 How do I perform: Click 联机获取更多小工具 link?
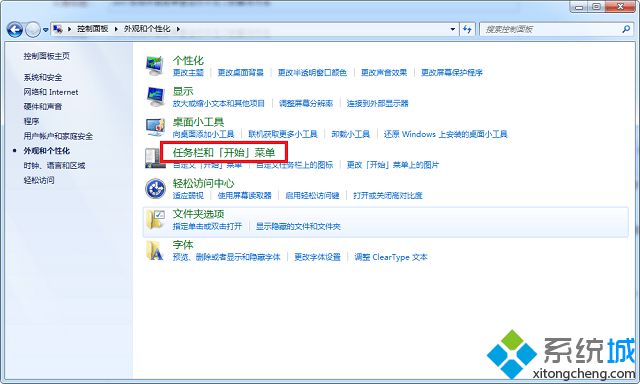(x=282, y=134)
